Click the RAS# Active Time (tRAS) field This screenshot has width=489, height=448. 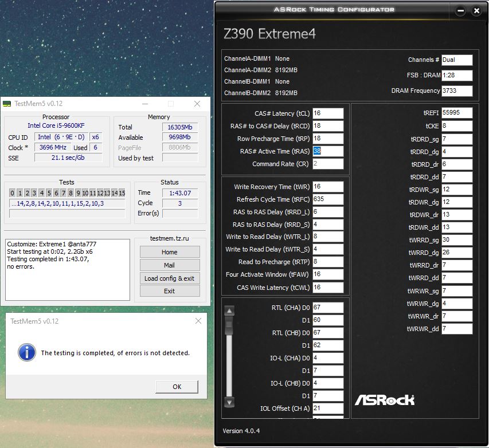(328, 151)
